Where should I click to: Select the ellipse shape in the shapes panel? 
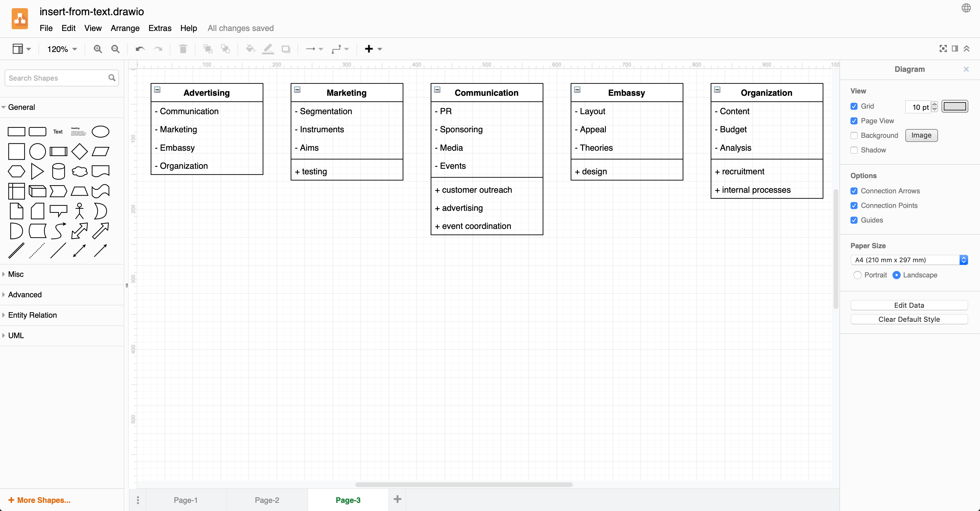point(100,131)
